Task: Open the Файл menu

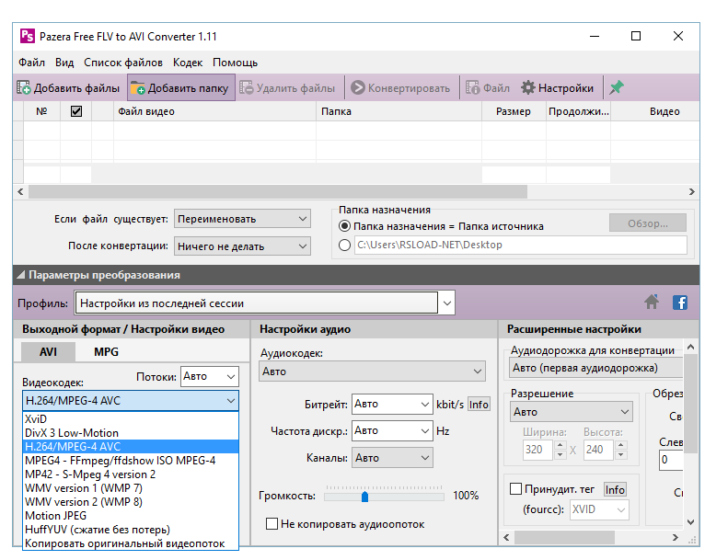Action: 31,63
